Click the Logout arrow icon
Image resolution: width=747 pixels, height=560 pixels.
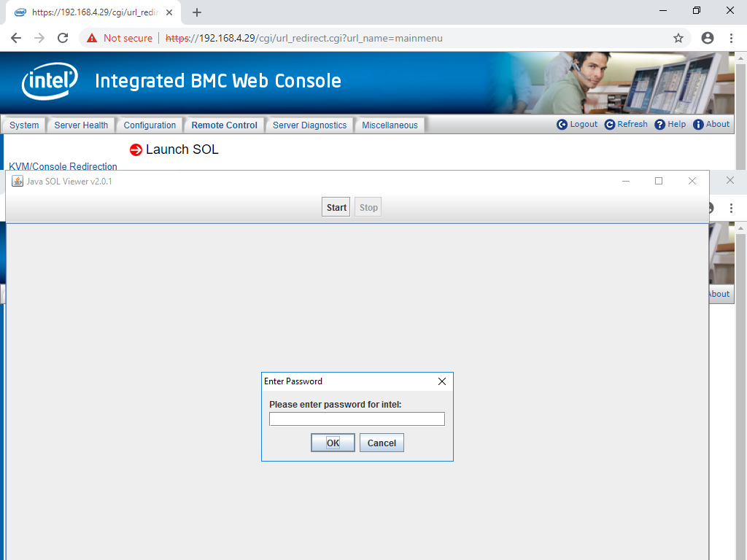click(x=562, y=124)
